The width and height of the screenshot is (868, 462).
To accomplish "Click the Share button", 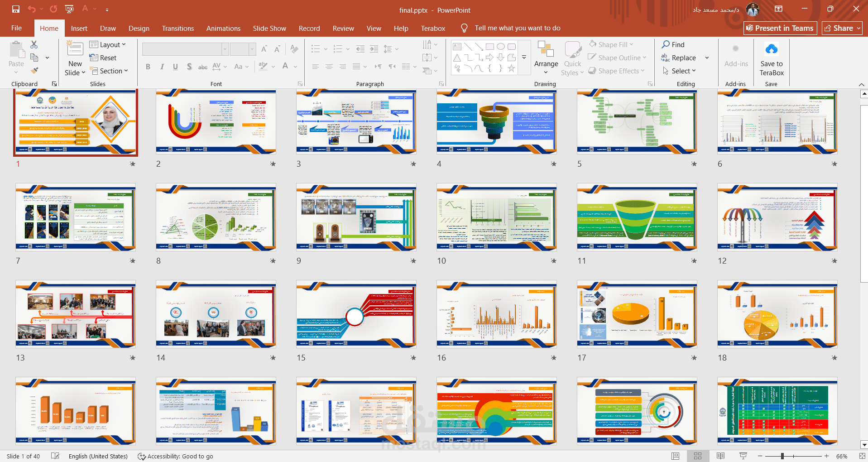I will (x=842, y=28).
